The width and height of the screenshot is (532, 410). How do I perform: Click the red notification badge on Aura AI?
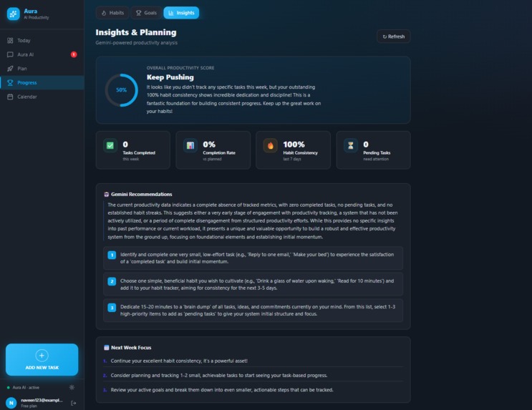click(x=74, y=54)
